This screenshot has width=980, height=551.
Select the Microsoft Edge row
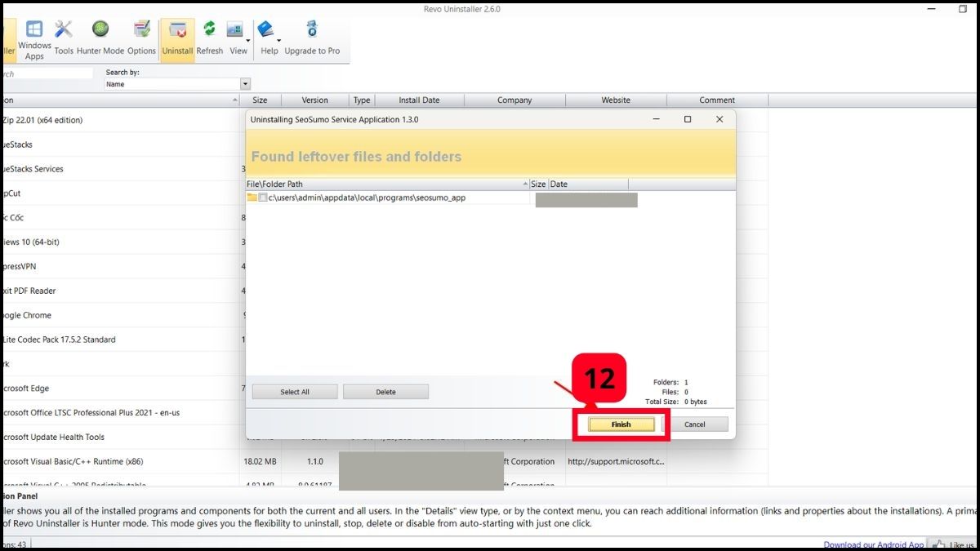[119, 389]
